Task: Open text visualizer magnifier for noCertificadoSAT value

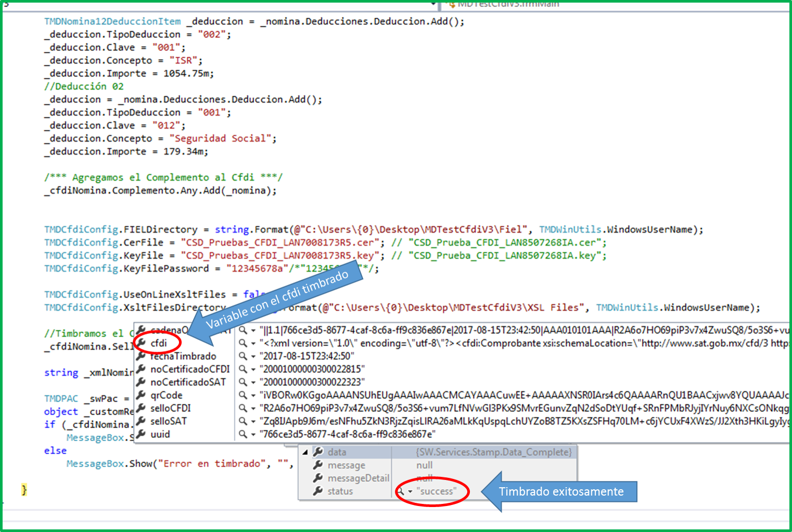Action: point(243,382)
